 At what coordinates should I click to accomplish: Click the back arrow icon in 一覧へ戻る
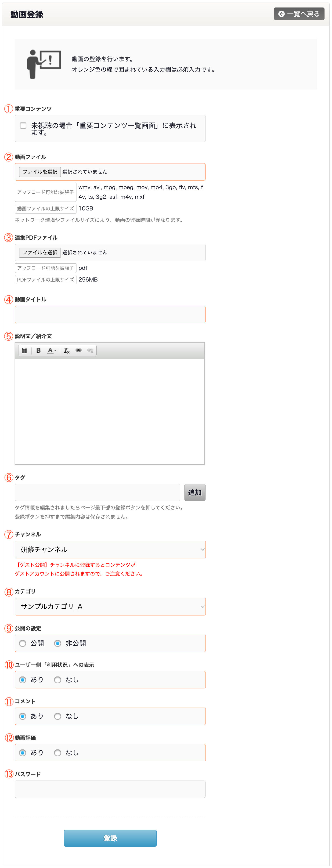coord(281,14)
